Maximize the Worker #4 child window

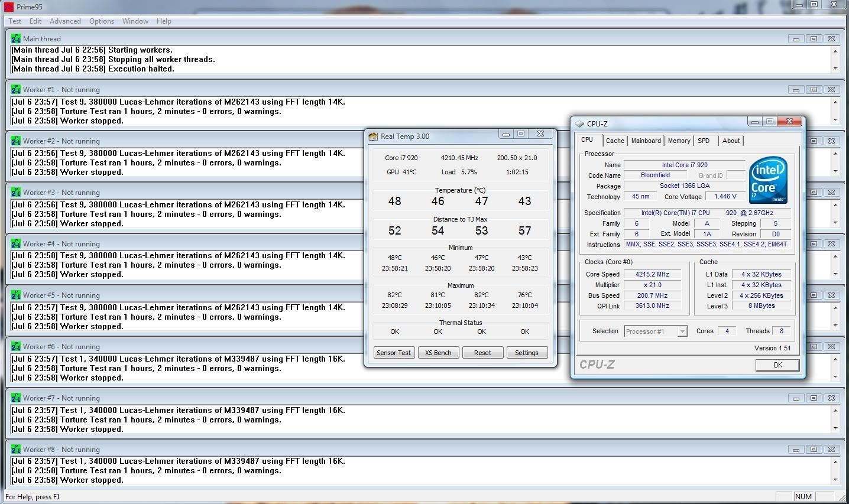pos(814,244)
